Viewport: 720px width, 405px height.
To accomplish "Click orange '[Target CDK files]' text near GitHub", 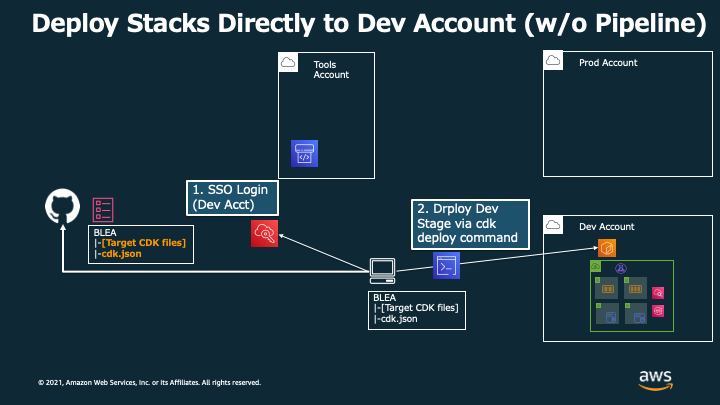I will click(144, 243).
